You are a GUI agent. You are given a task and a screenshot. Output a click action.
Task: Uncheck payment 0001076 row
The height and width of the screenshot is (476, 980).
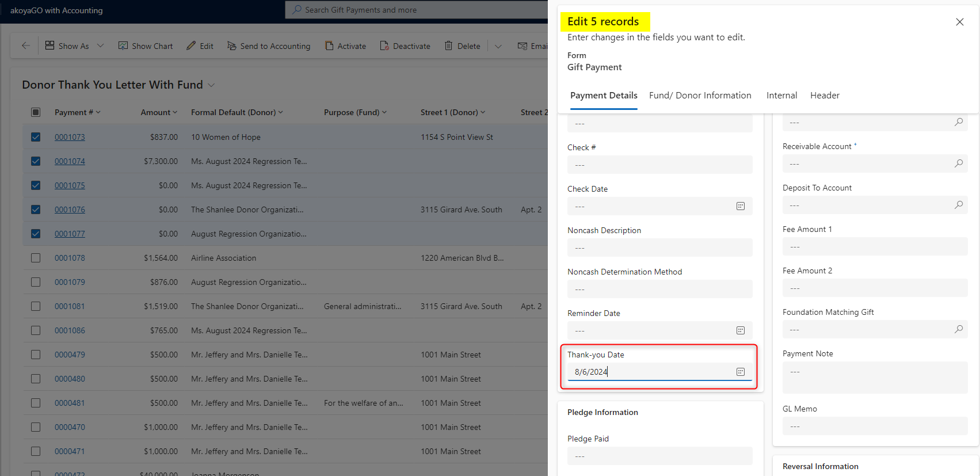point(36,210)
